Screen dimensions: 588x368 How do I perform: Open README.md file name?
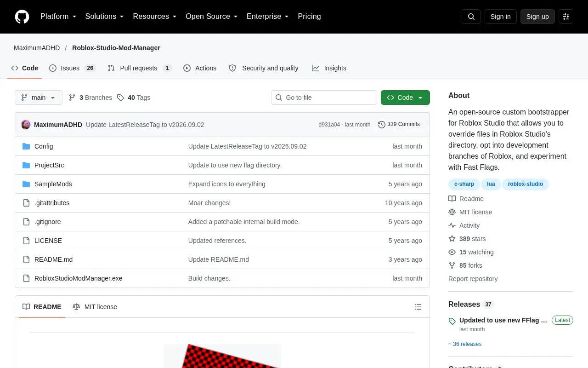coord(53,259)
